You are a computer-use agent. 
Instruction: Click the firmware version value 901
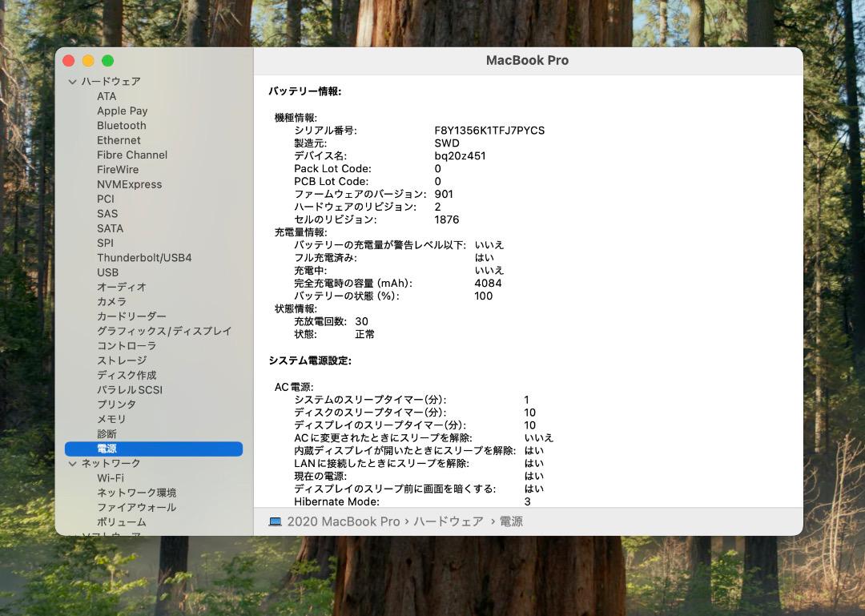(444, 195)
